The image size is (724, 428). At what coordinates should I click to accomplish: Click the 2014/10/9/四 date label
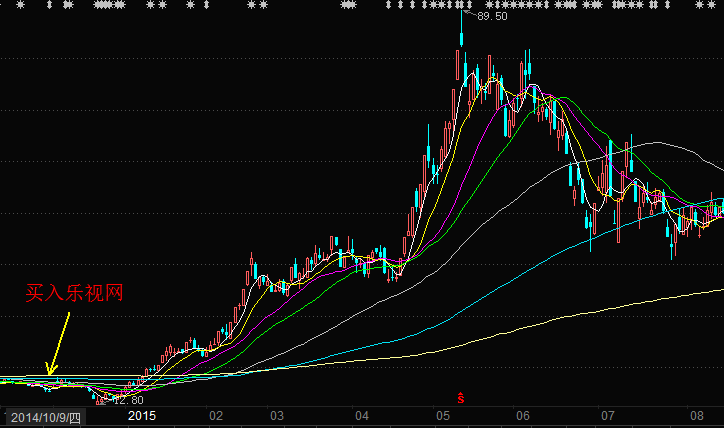click(x=45, y=418)
